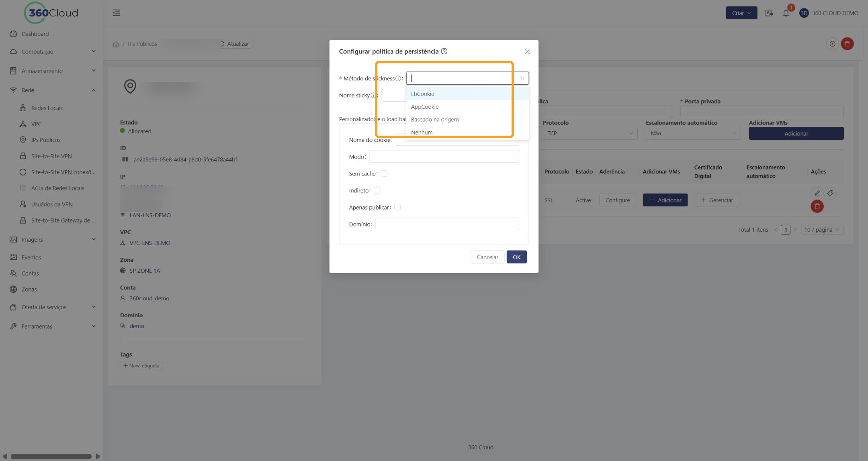Choose the Nenhum option

(x=467, y=133)
